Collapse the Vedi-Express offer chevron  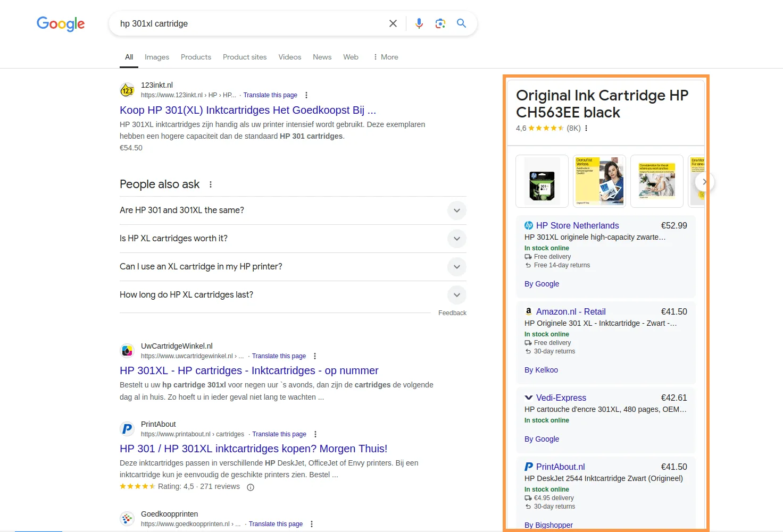(528, 397)
